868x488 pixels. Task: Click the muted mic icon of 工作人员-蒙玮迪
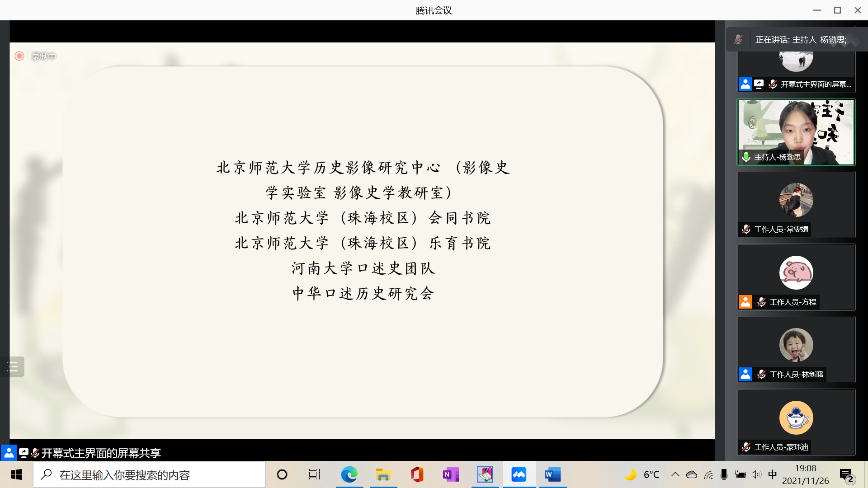pos(746,447)
